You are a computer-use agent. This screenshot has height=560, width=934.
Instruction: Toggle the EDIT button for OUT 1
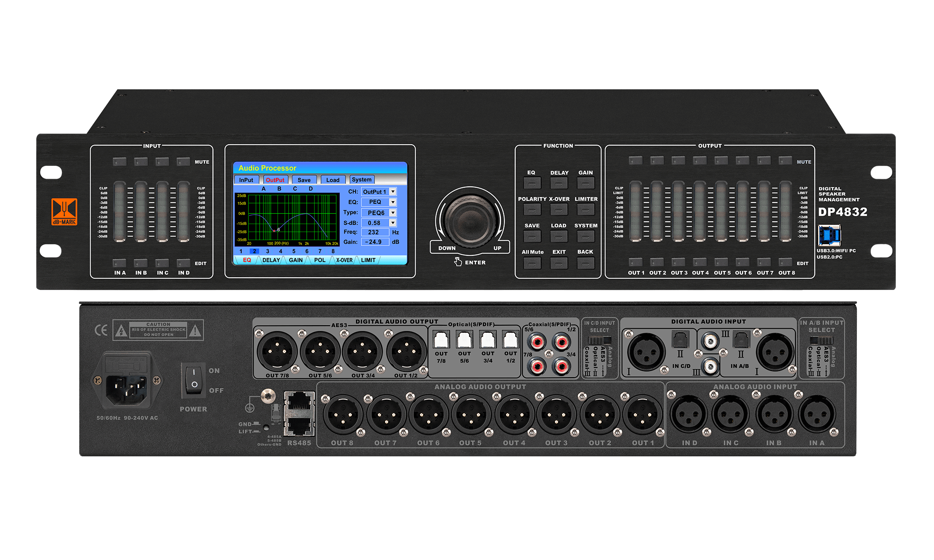click(x=636, y=262)
